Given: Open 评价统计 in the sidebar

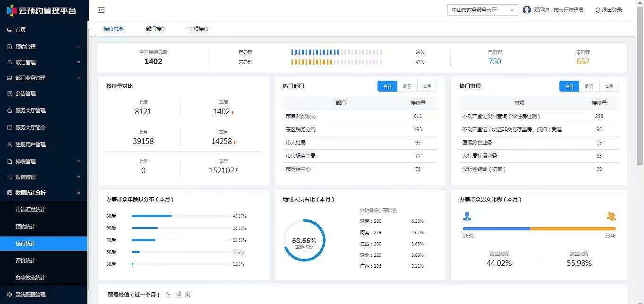Looking at the screenshot, I should pos(26,261).
